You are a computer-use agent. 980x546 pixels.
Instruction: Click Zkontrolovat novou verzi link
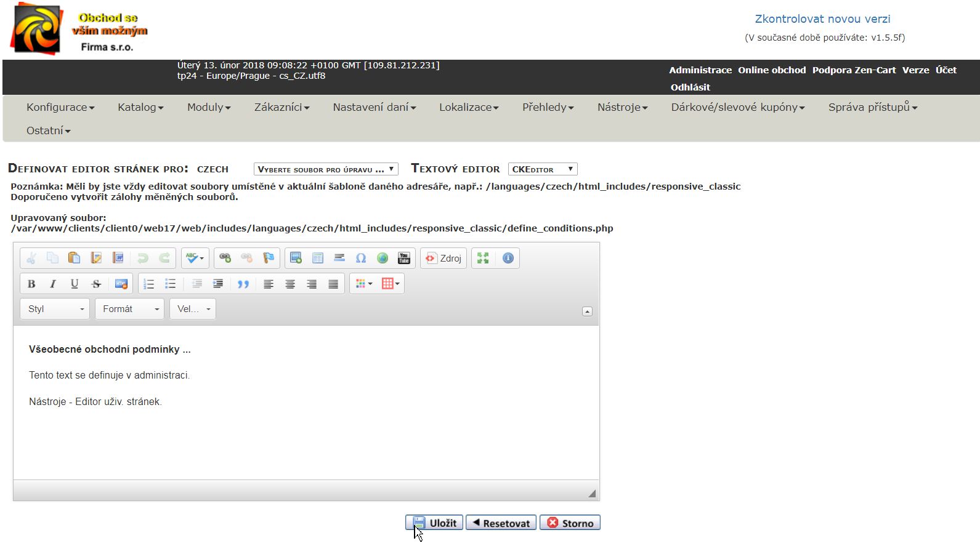click(x=822, y=19)
